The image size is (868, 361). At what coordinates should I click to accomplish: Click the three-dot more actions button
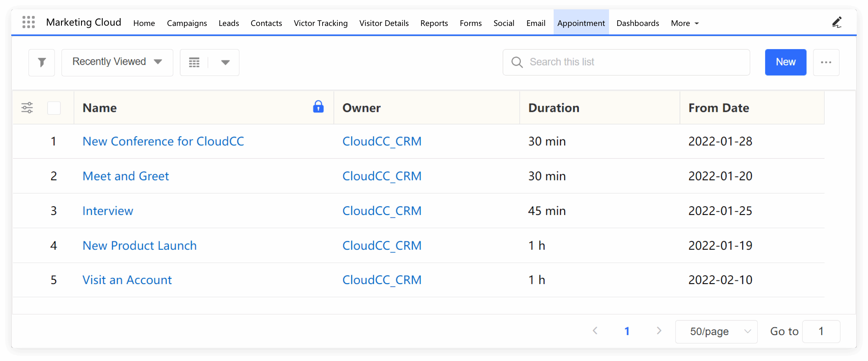click(826, 62)
